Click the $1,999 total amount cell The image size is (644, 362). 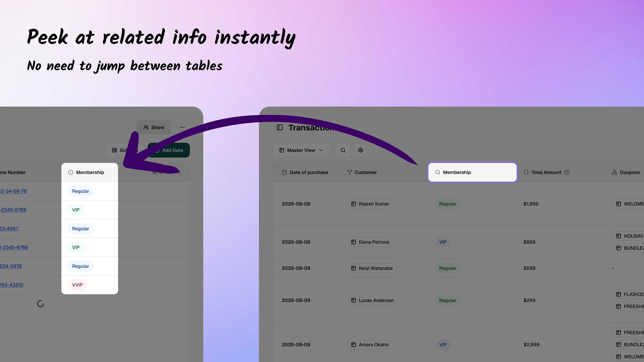[531, 204]
